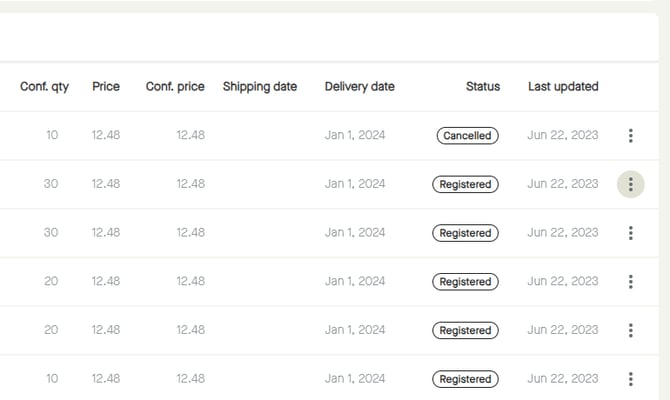Sort by the Conf. qty column header
Viewport: 670px width, 400px height.
[x=44, y=87]
